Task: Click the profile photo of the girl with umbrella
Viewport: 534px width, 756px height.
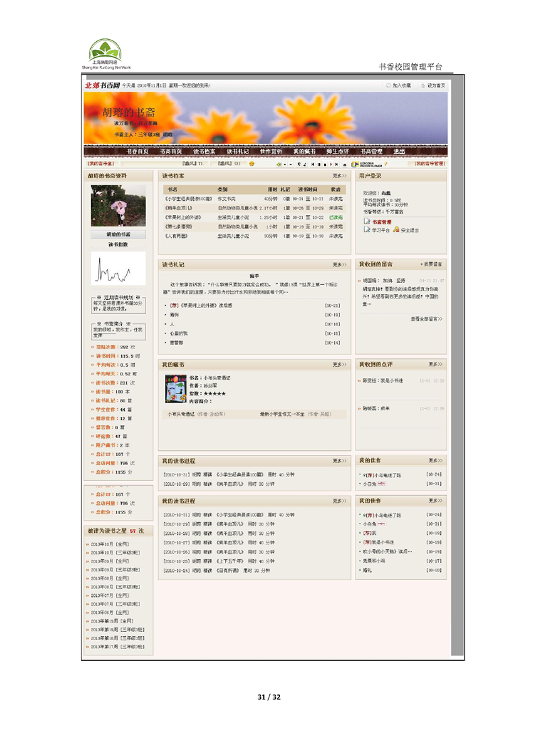Action: [118, 206]
